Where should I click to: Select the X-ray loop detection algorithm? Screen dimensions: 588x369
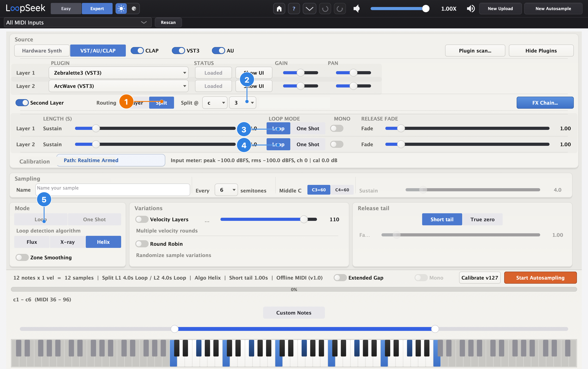pos(68,242)
